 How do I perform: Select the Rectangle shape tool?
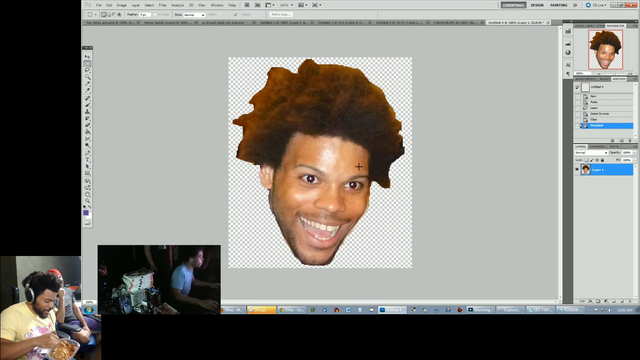point(87,173)
